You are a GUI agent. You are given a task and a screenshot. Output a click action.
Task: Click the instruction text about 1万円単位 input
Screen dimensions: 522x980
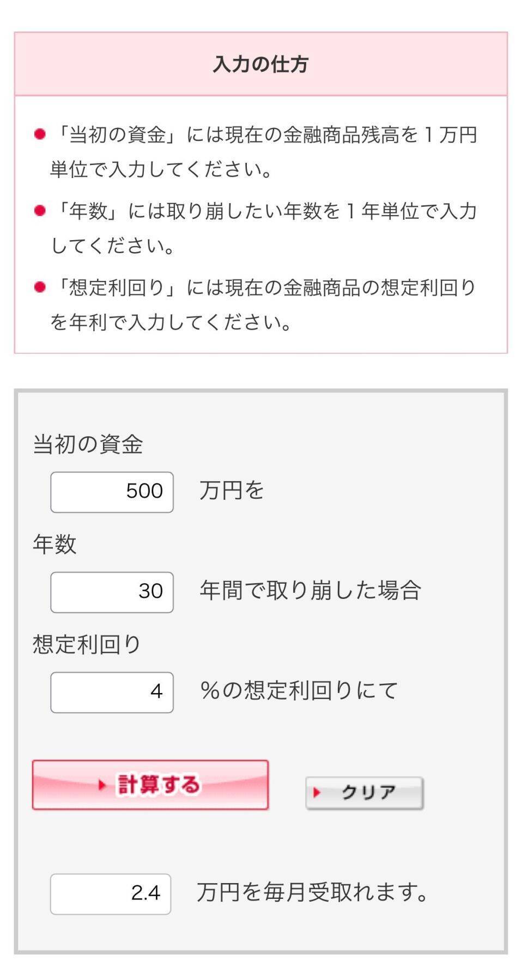point(264,152)
